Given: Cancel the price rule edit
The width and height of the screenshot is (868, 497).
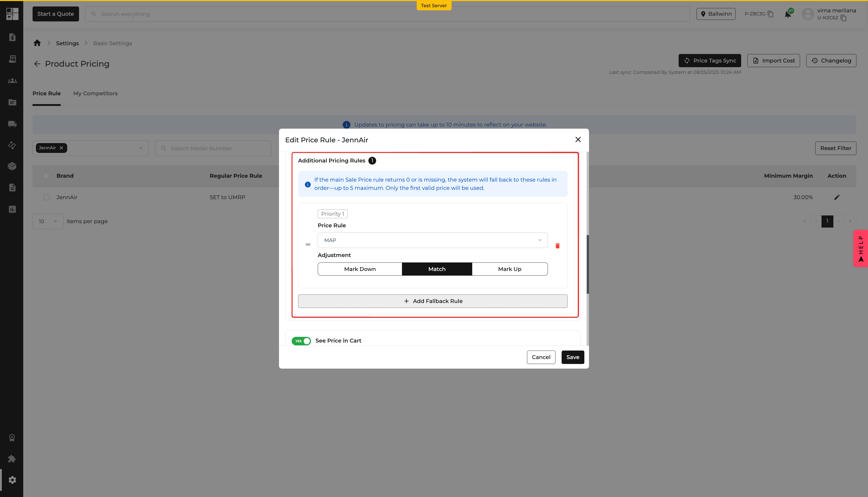Looking at the screenshot, I should tap(541, 357).
